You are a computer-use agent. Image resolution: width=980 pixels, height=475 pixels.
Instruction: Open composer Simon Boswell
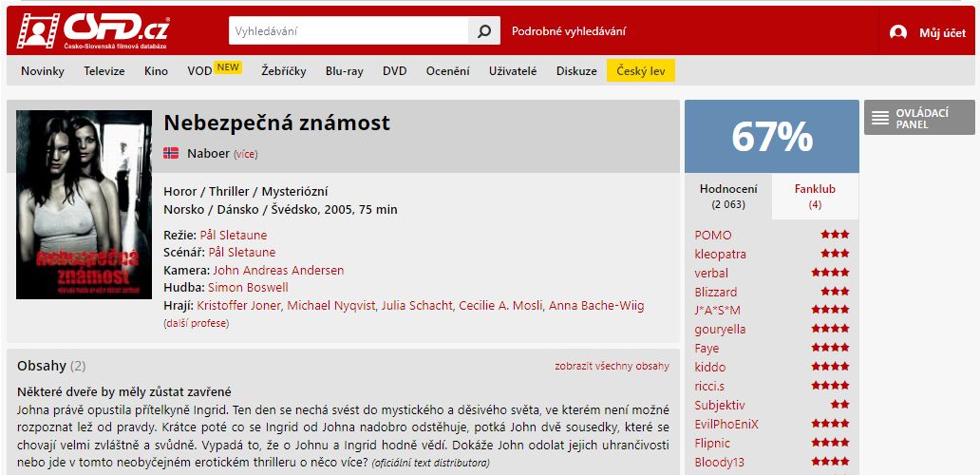coord(248,288)
